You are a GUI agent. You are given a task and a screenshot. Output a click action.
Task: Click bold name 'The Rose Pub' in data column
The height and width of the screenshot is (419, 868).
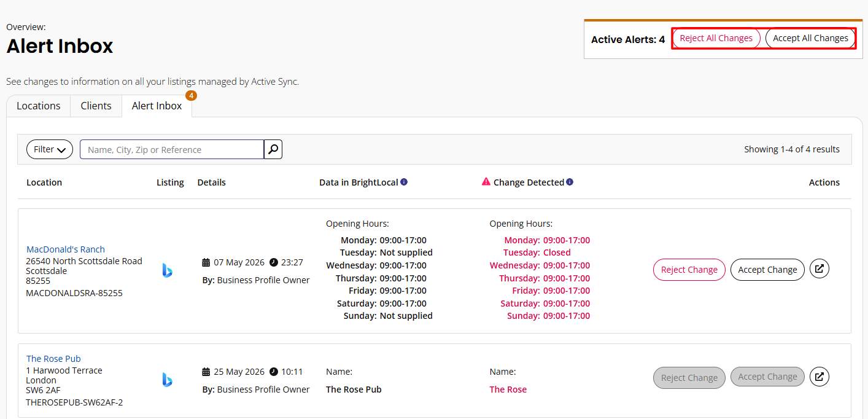point(354,390)
